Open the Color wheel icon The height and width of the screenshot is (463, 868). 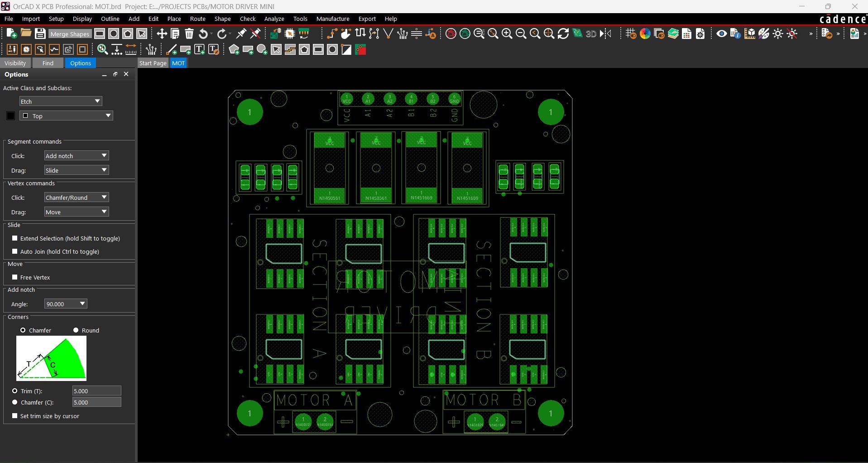click(x=645, y=34)
